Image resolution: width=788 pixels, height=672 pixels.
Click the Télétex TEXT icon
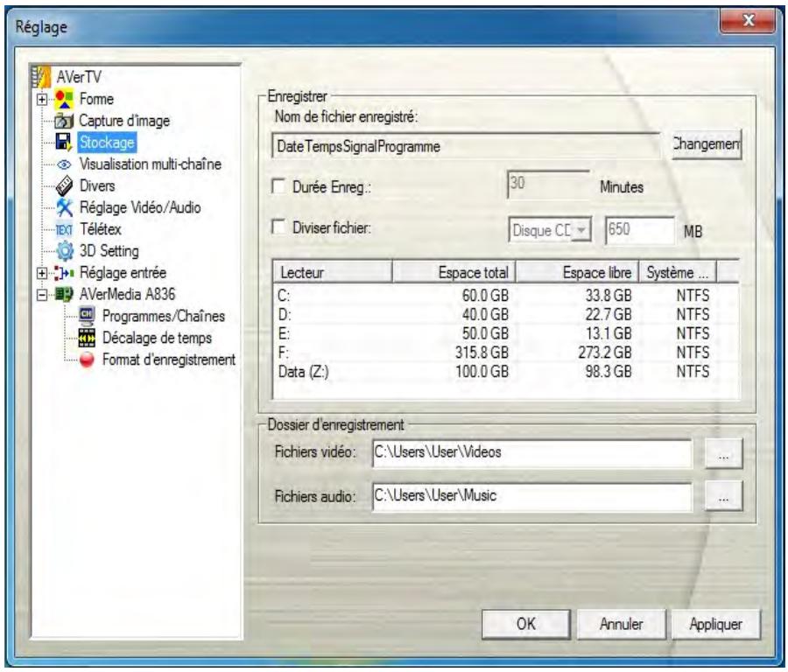64,229
